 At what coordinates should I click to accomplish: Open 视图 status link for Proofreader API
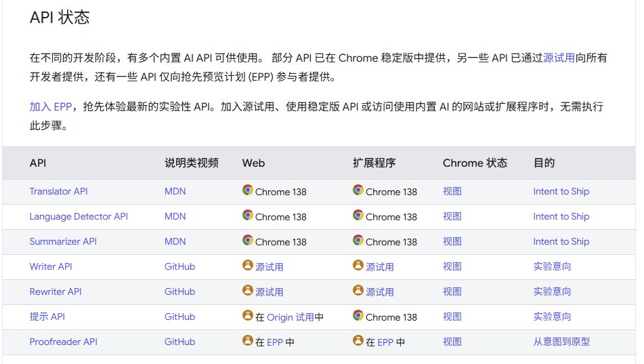click(452, 342)
